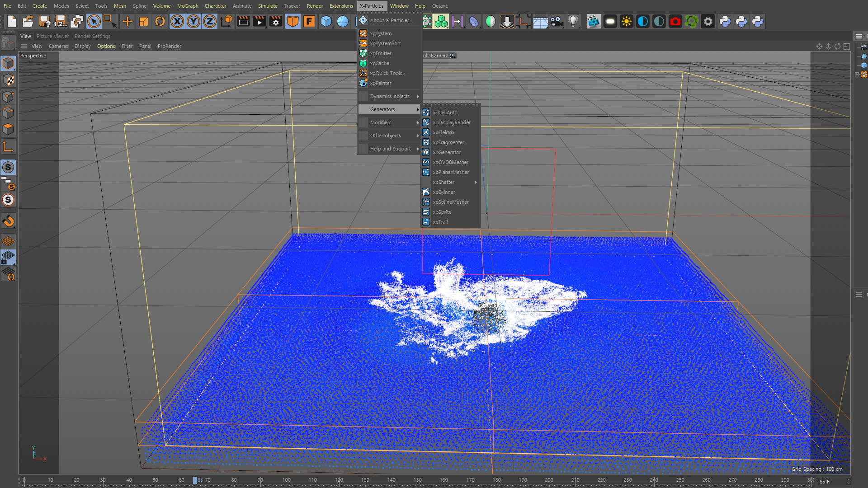Click the red Octane camera icon
The width and height of the screenshot is (868, 488).
[675, 21]
